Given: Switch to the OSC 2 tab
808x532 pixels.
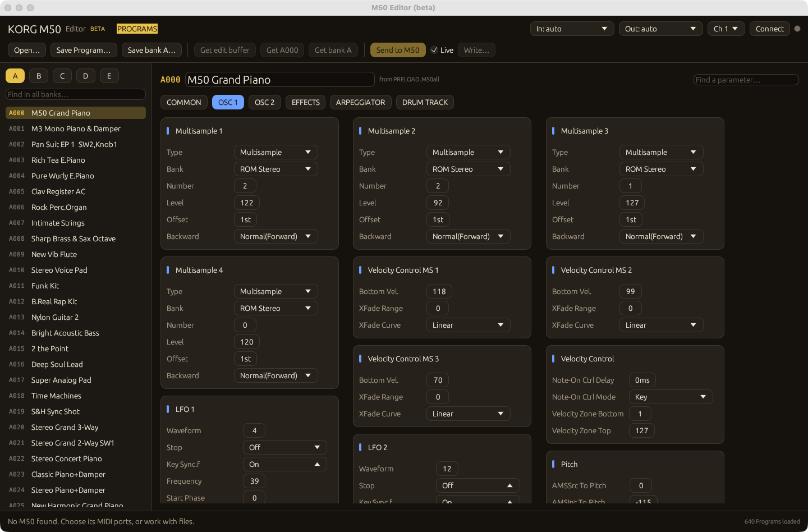Looking at the screenshot, I should 265,102.
